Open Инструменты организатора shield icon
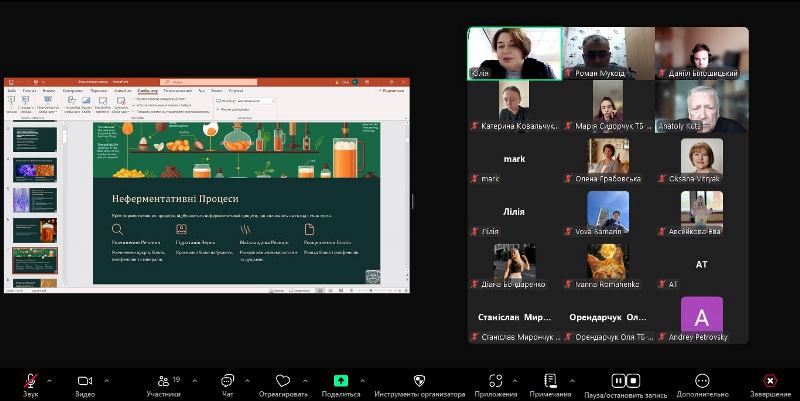The width and height of the screenshot is (800, 401). tap(419, 381)
